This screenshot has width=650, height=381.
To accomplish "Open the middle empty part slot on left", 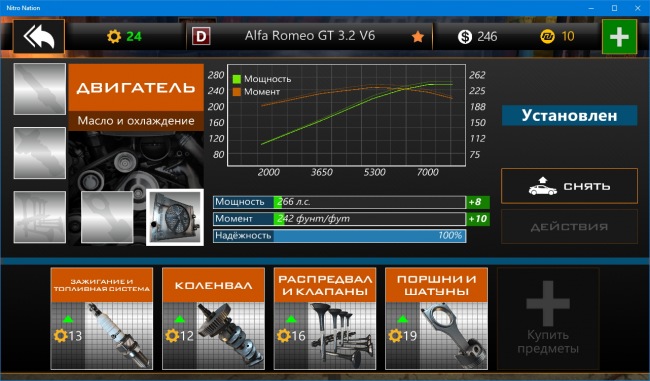I will pos(39,153).
